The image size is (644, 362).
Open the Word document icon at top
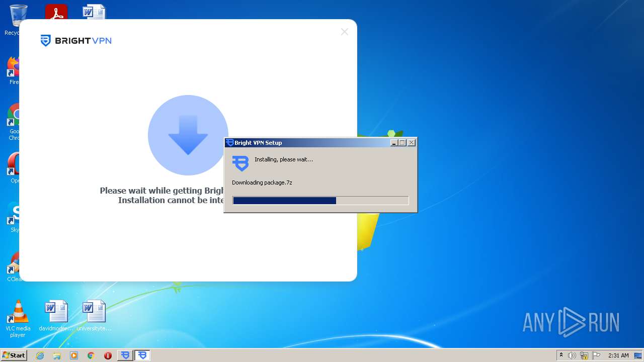tap(94, 12)
